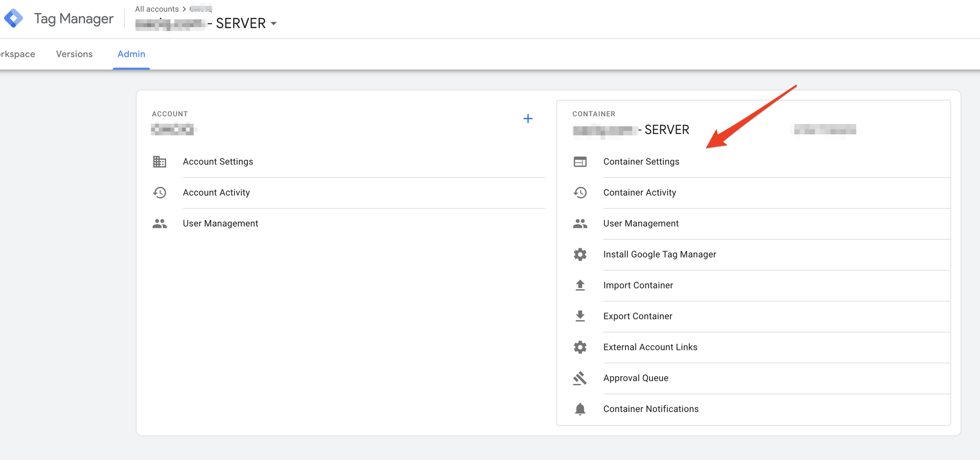Select the Admin tab
The width and height of the screenshot is (980, 460).
[131, 54]
